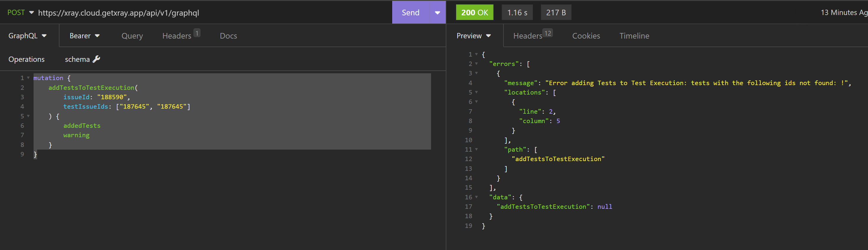Collapse the data object in response
Viewport: 868px width, 250px height.
tap(476, 197)
